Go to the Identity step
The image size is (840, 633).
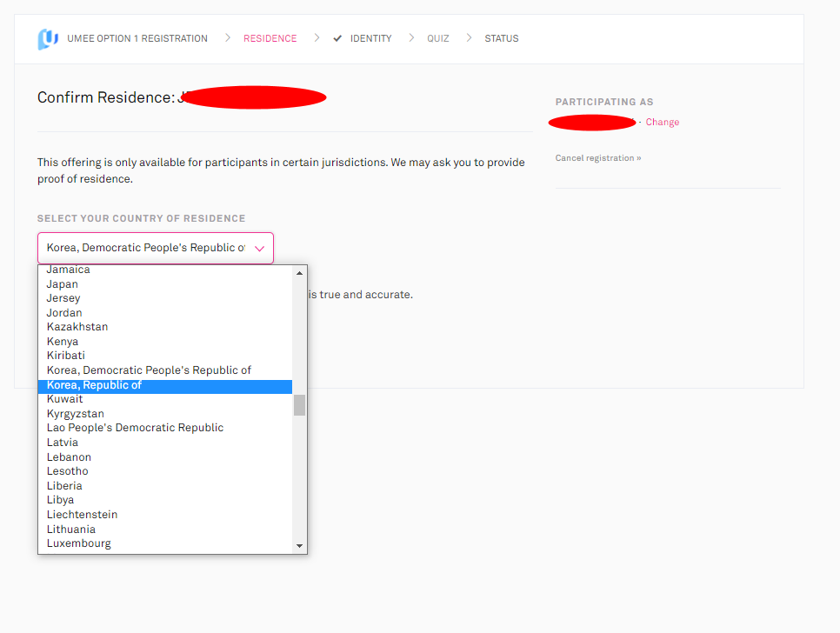(x=370, y=38)
